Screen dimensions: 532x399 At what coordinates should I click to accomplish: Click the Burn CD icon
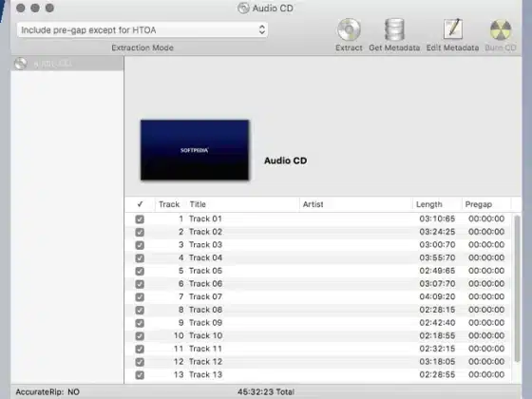[501, 29]
